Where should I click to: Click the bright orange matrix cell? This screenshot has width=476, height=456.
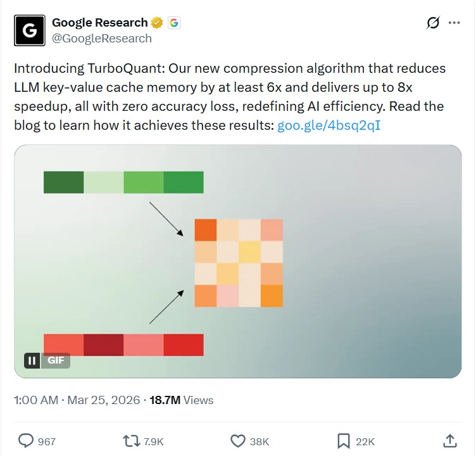(x=204, y=229)
